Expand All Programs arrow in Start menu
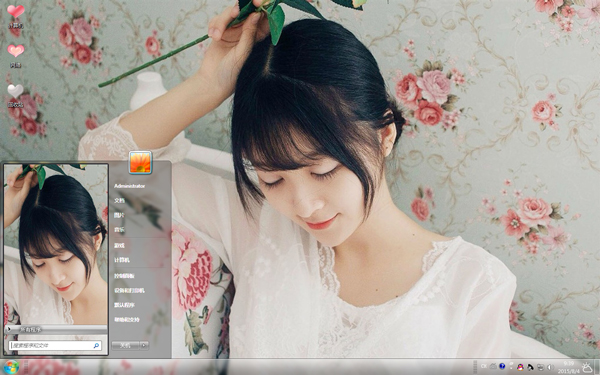This screenshot has height=375, width=600. (8, 329)
